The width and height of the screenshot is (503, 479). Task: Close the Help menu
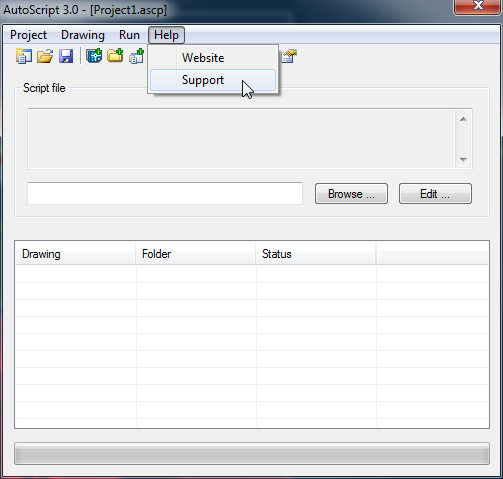[166, 35]
